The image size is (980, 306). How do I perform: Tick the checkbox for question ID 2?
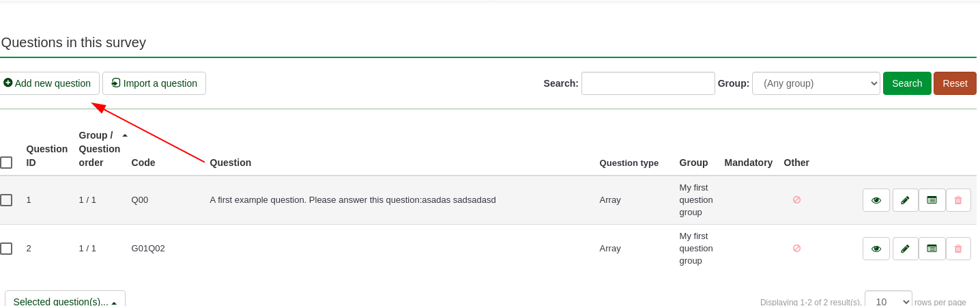pos(6,249)
